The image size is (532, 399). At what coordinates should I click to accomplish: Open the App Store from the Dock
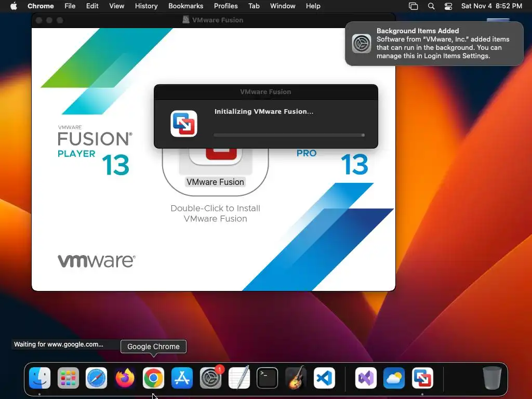(x=182, y=378)
